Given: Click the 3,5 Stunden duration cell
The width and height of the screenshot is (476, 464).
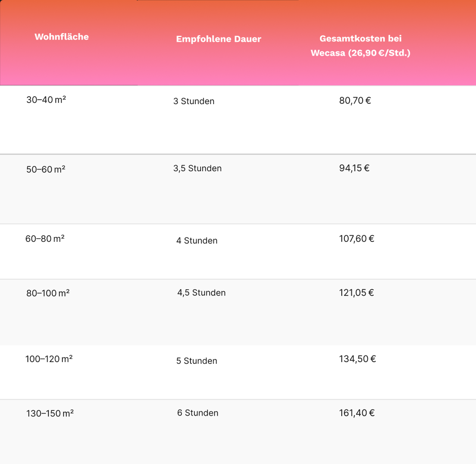Looking at the screenshot, I should 197,168.
